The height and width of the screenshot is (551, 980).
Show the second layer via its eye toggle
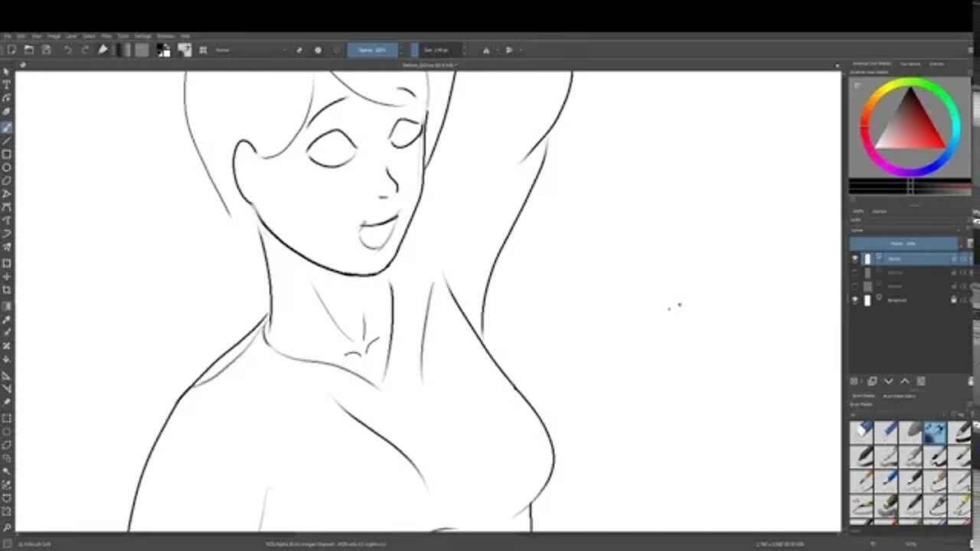click(855, 272)
